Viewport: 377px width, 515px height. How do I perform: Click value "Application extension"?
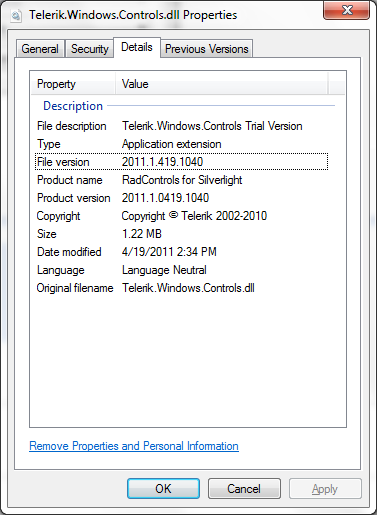171,144
